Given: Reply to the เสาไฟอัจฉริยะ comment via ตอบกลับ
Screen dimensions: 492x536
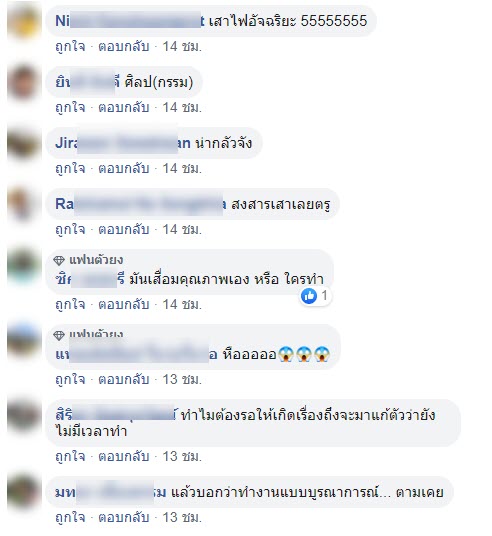Looking at the screenshot, I should [x=124, y=46].
